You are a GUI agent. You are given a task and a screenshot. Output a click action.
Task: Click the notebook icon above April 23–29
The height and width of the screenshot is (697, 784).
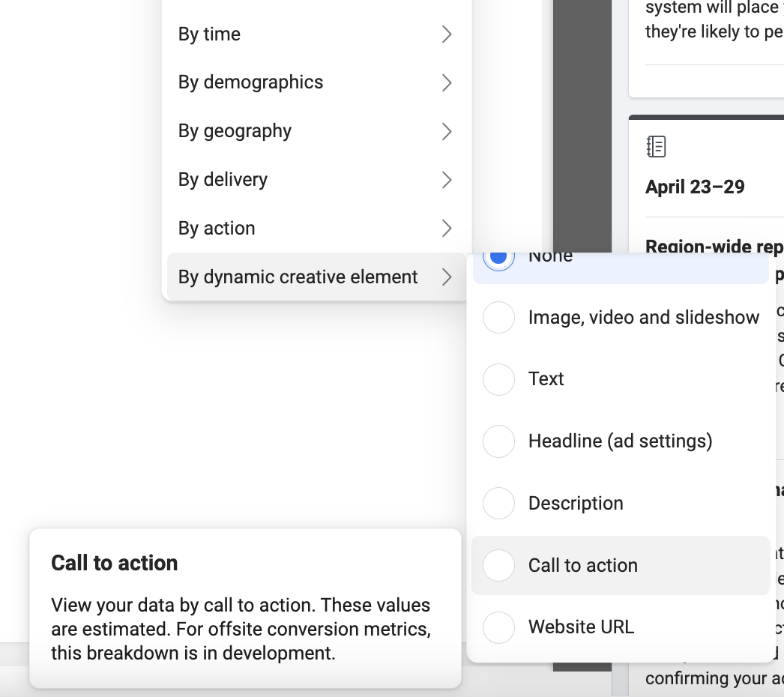[x=656, y=146]
